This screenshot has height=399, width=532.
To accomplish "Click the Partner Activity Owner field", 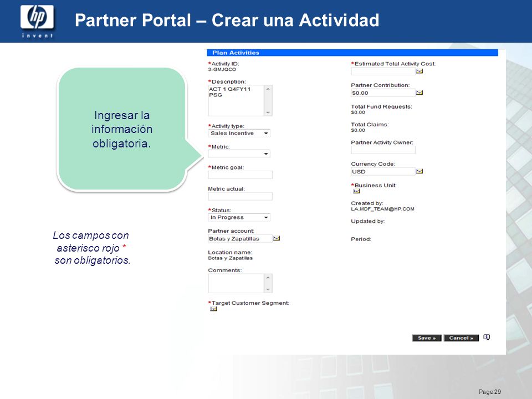I will [383, 150].
